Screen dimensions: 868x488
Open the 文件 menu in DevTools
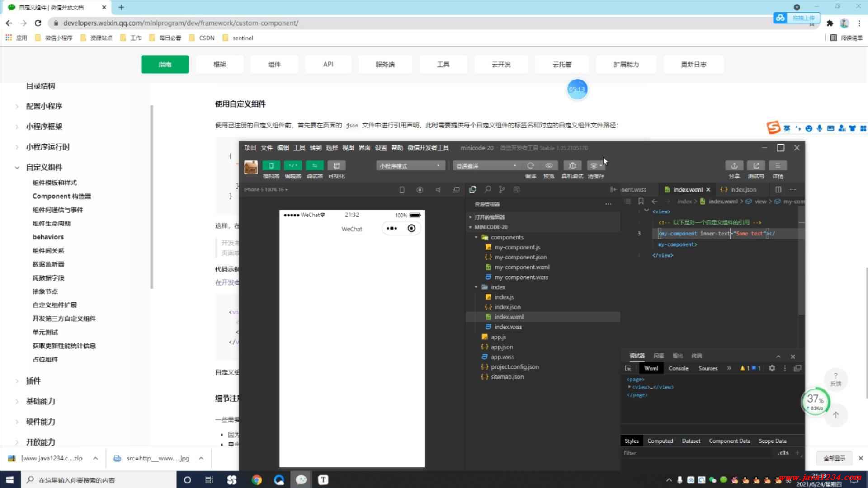coord(266,148)
